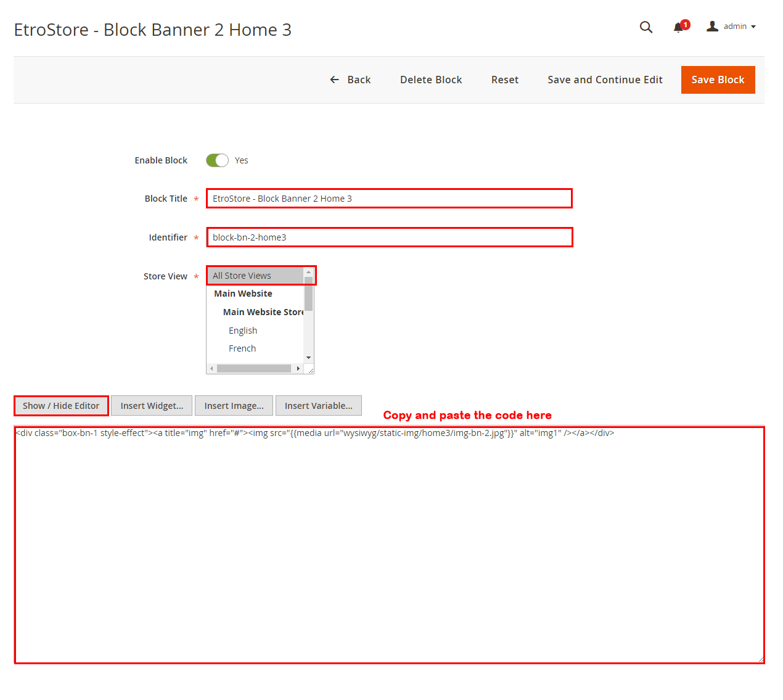Image resolution: width=783 pixels, height=700 pixels.
Task: Click the red notification count badge
Action: (686, 25)
